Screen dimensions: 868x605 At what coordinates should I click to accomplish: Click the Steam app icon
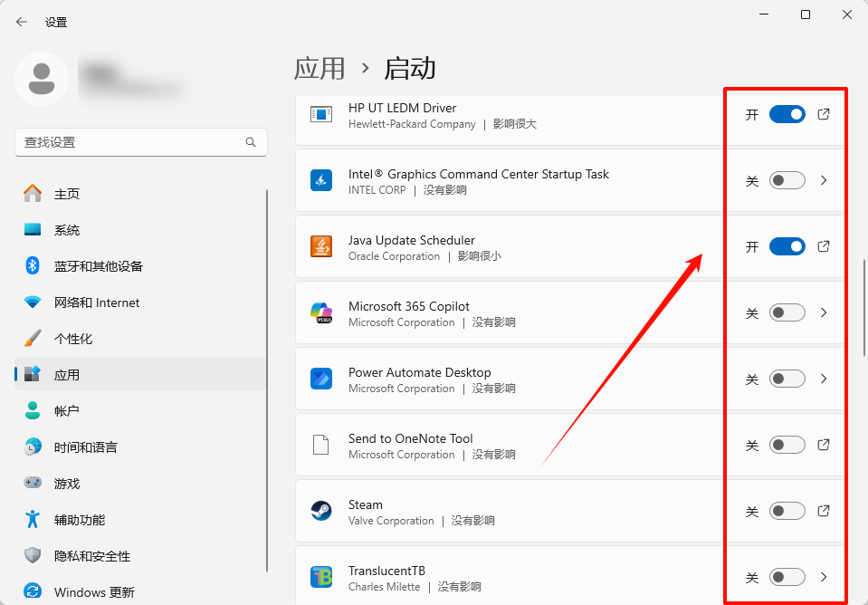[x=321, y=511]
